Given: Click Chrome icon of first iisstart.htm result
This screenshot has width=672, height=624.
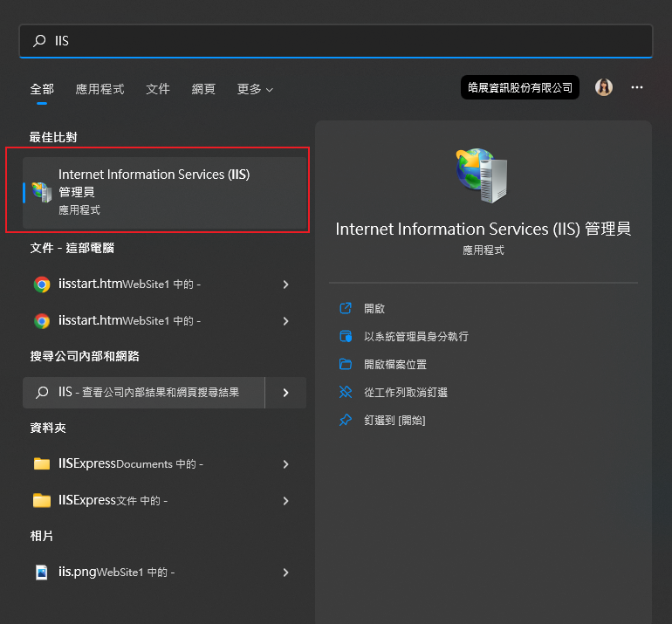Looking at the screenshot, I should (42, 285).
